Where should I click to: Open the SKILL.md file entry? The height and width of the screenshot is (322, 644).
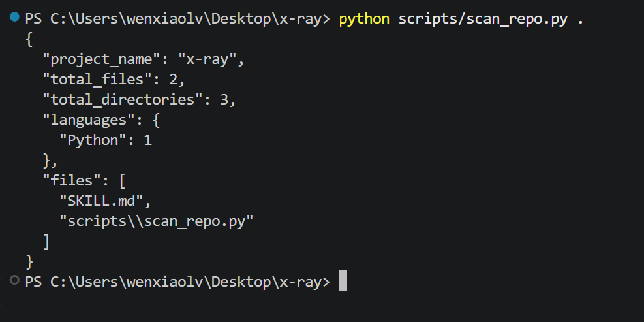coord(101,201)
